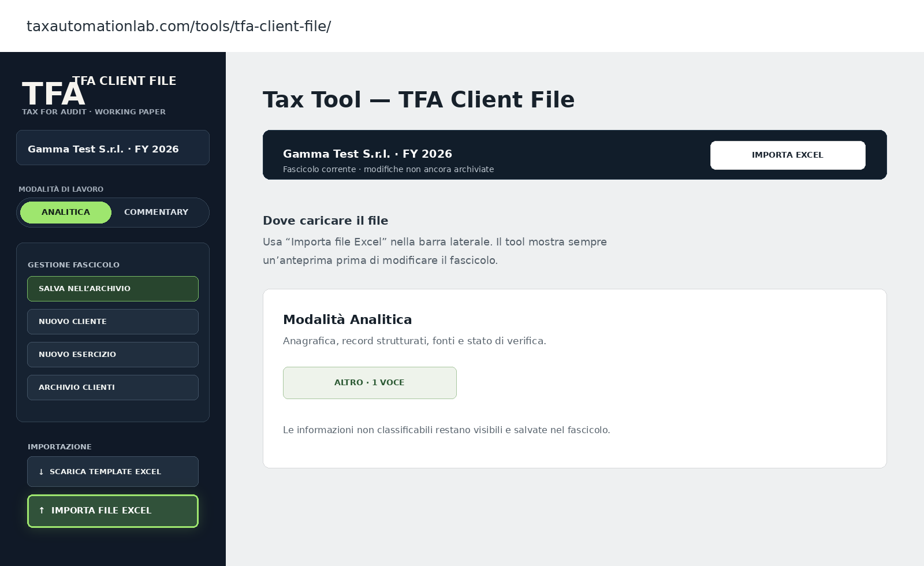This screenshot has width=924, height=566.
Task: Click 'Le informazioni non classificabili' note text
Action: tap(446, 430)
